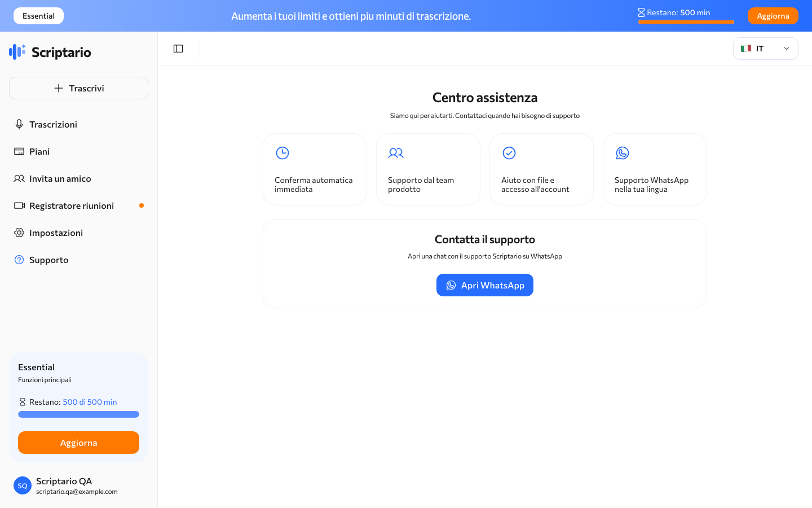
Task: Click scriptario.qa@example.com email text
Action: click(x=77, y=492)
